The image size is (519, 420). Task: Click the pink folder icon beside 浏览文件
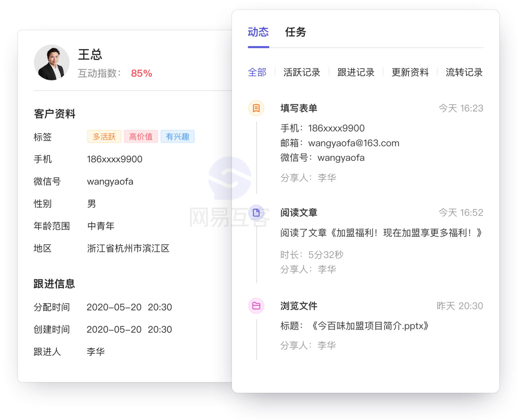(x=256, y=306)
